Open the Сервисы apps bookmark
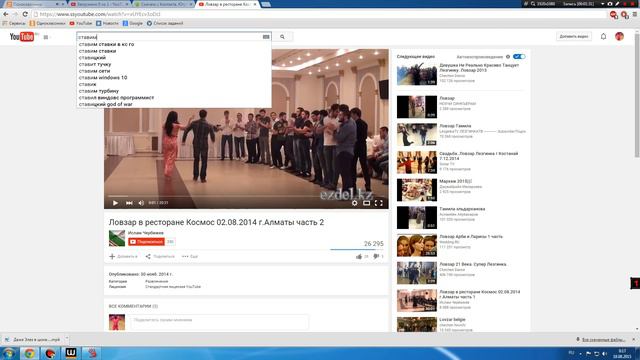 pos(14,24)
